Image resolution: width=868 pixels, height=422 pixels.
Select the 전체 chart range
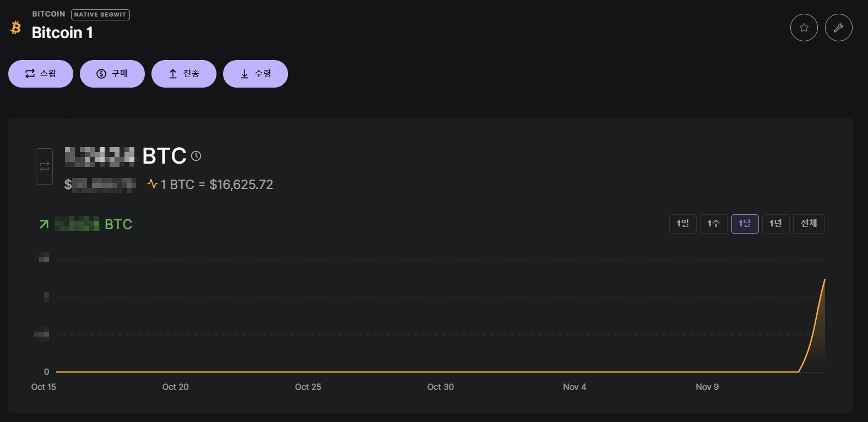809,224
